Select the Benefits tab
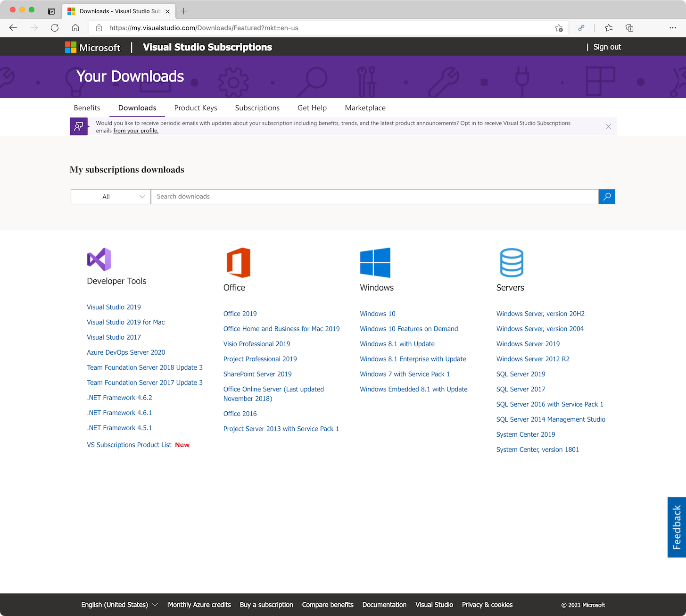 pos(87,108)
